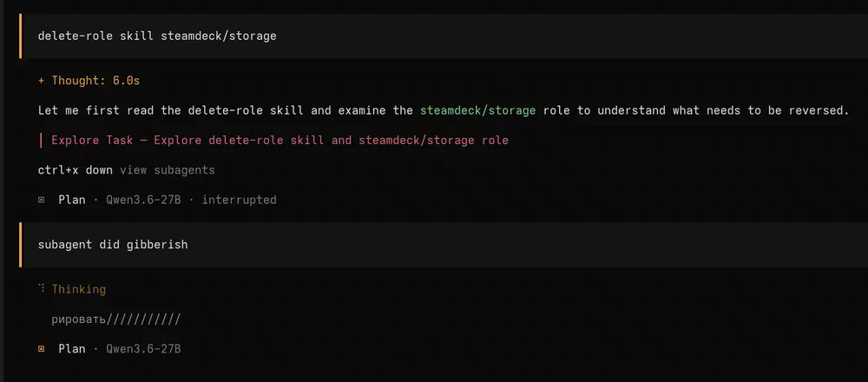Image resolution: width=868 pixels, height=382 pixels.
Task: Click the orange bar beside first user message
Action: tap(21, 36)
